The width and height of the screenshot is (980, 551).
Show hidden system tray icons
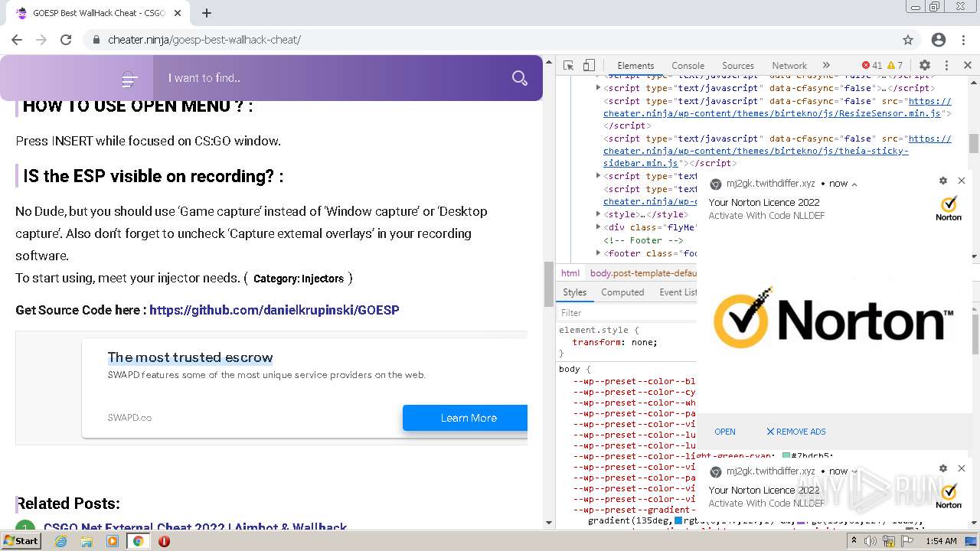pyautogui.click(x=854, y=541)
